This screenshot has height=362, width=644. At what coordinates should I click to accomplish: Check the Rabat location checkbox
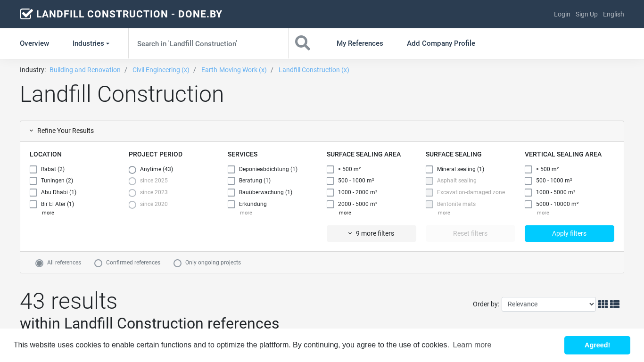[33, 170]
